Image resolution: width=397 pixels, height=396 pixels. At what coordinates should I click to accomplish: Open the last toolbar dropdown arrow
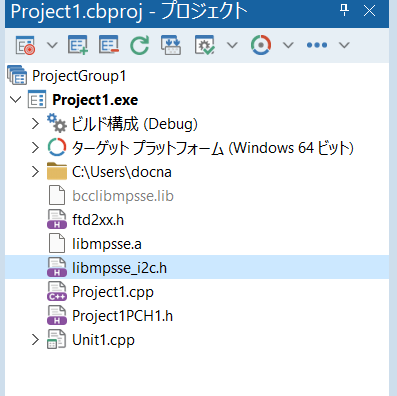point(344,45)
